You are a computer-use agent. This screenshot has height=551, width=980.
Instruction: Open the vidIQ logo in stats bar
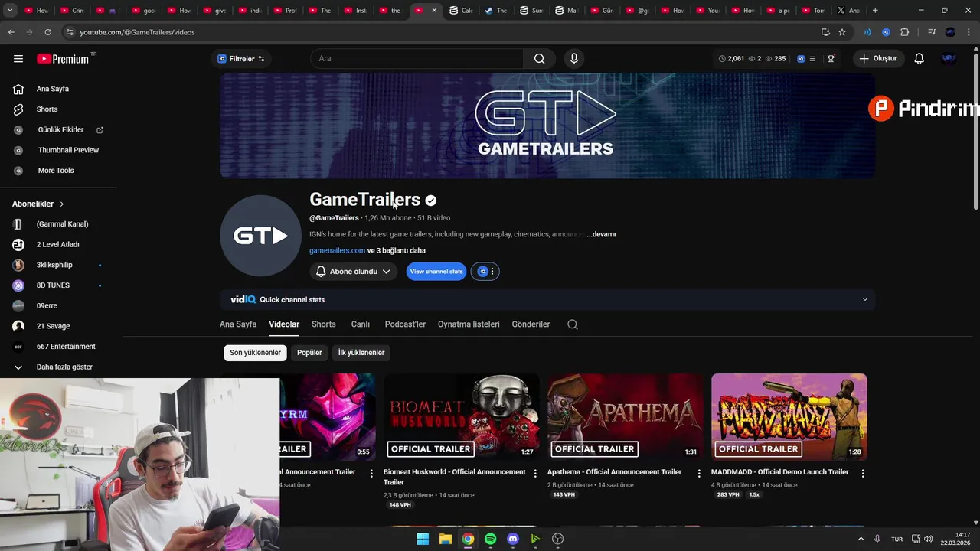click(801, 59)
